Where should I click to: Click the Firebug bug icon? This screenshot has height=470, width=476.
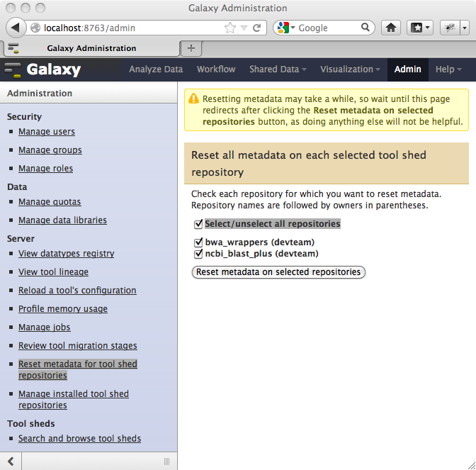click(450, 28)
